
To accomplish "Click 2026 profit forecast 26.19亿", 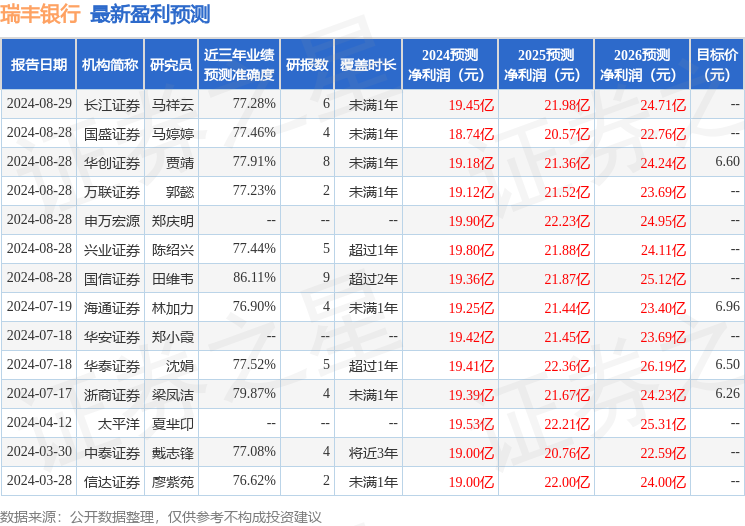I will click(663, 366).
